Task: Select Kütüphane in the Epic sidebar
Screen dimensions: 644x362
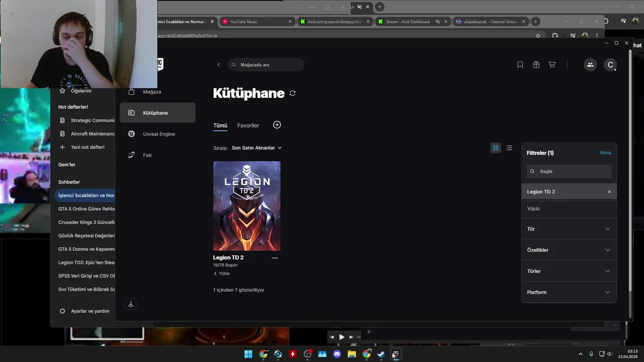Action: (157, 113)
